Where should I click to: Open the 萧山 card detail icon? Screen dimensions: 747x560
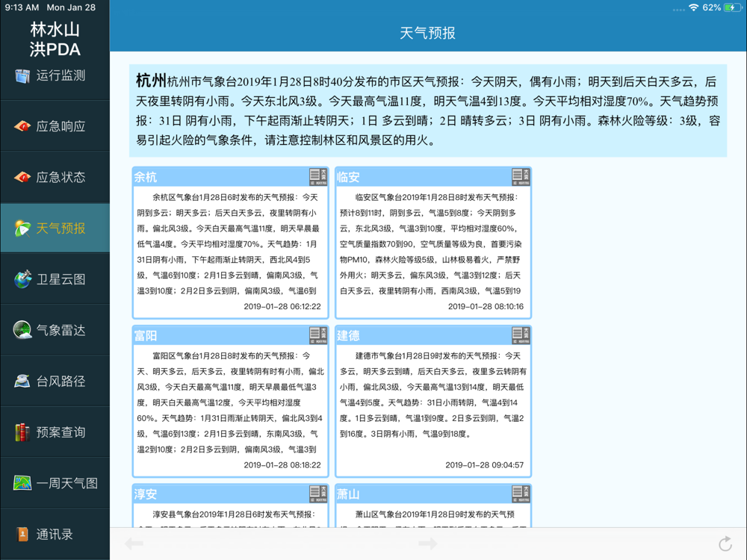click(521, 494)
